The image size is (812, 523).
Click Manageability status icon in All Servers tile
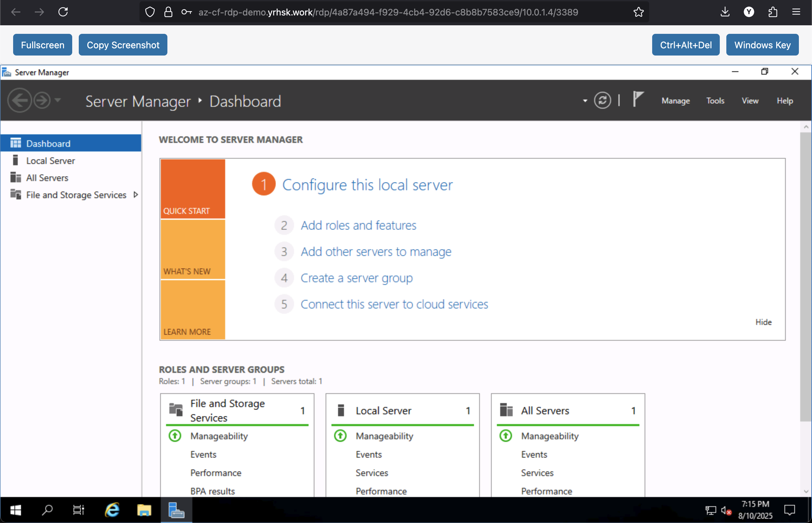505,435
